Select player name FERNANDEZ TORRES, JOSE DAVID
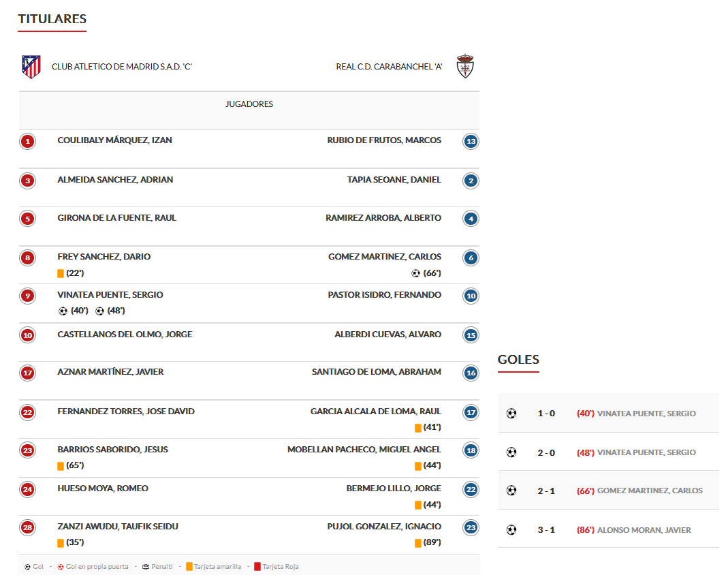The height and width of the screenshot is (575, 728). [126, 411]
